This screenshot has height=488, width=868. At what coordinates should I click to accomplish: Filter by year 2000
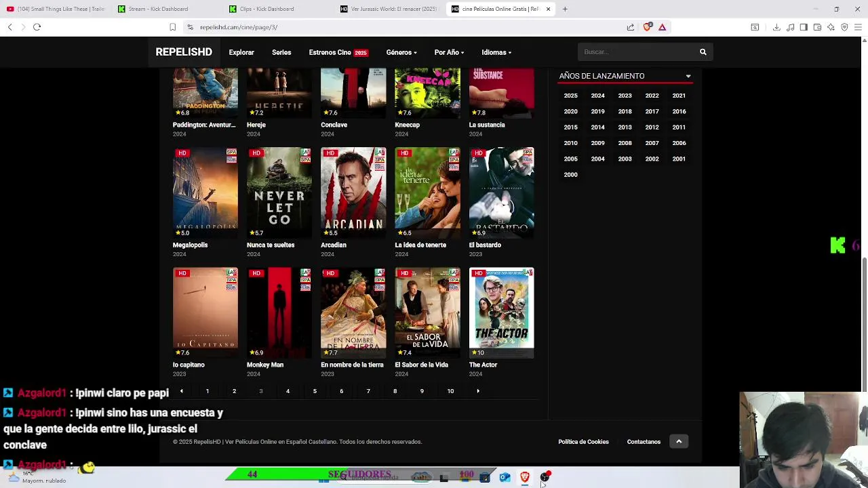coord(571,174)
